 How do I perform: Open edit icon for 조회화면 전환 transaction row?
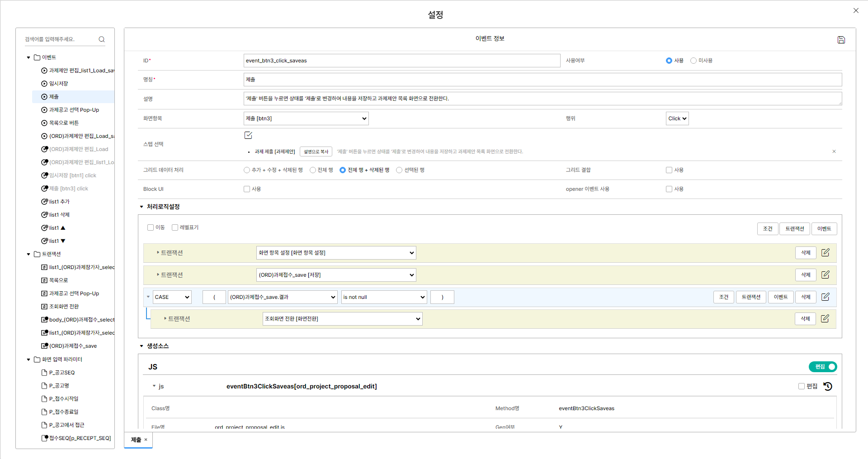pyautogui.click(x=825, y=318)
